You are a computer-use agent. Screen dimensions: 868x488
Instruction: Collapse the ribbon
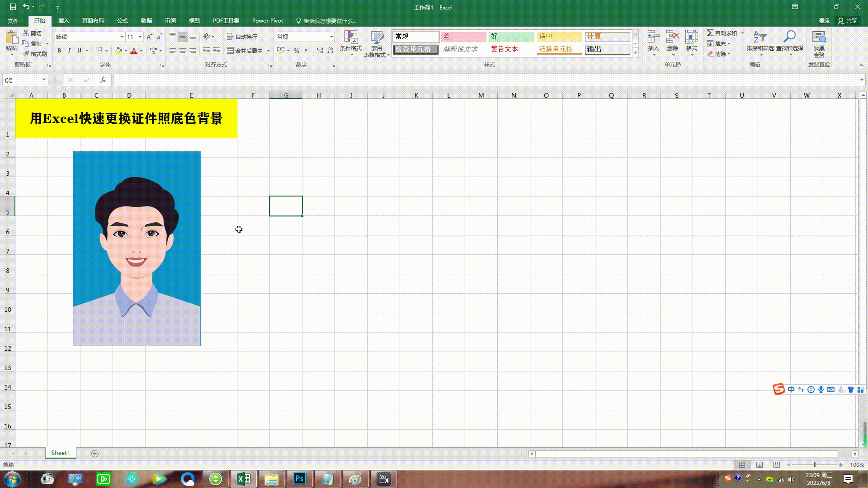pyautogui.click(x=861, y=65)
